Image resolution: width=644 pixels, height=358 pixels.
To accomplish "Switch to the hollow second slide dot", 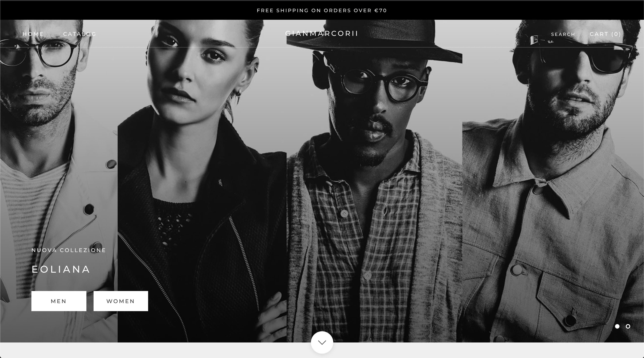I will coord(628,326).
